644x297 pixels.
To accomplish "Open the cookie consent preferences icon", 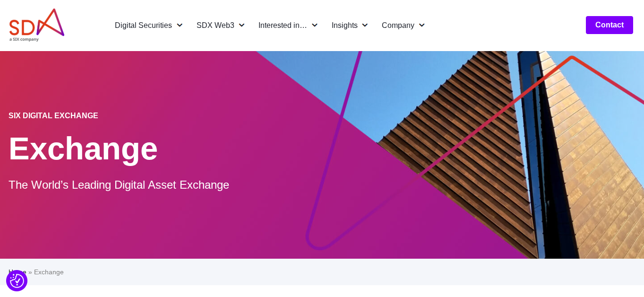I will pos(17,280).
